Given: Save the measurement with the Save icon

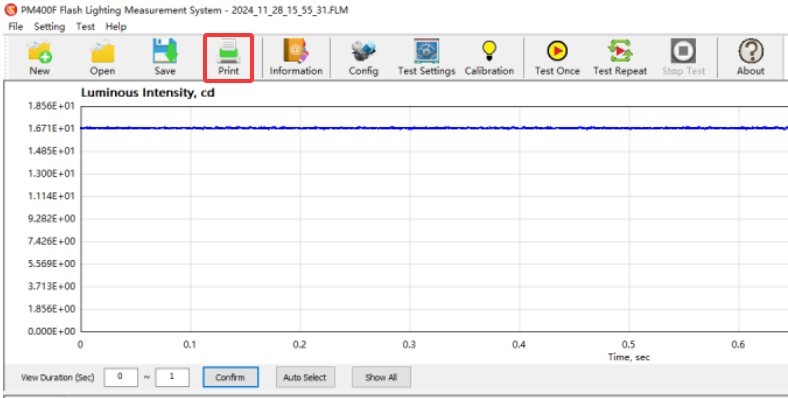Looking at the screenshot, I should point(165,57).
